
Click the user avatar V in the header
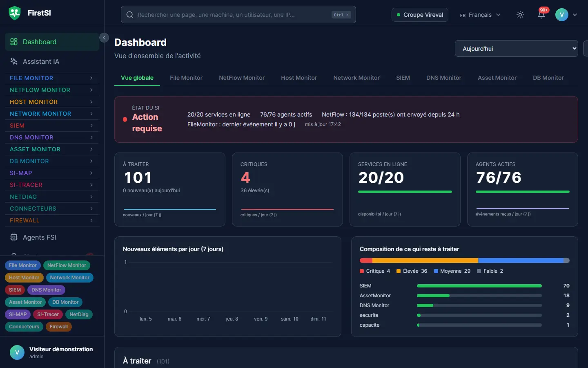click(562, 15)
